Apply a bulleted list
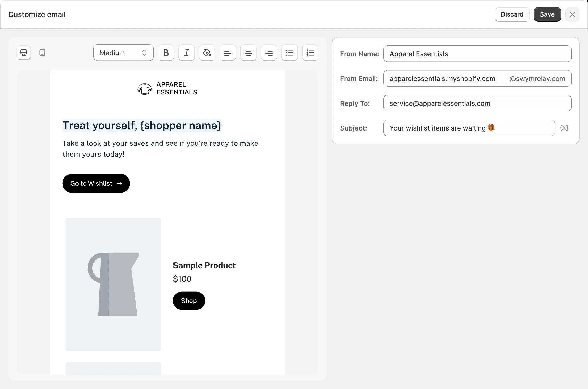This screenshot has height=389, width=588. coord(289,53)
